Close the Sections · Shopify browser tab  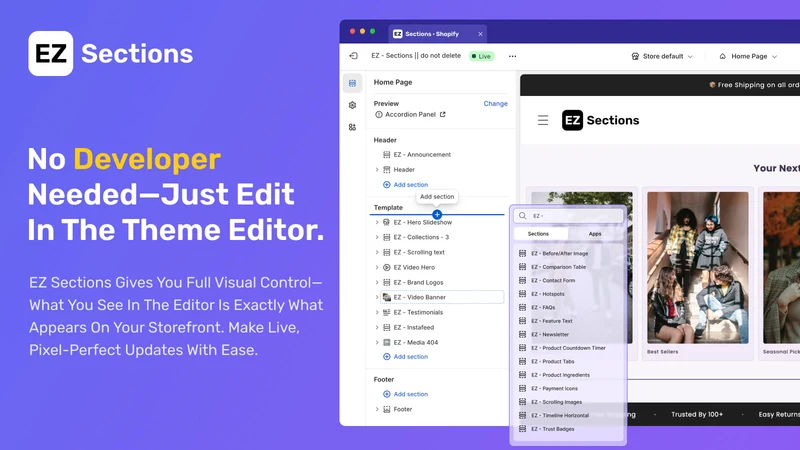tap(480, 34)
